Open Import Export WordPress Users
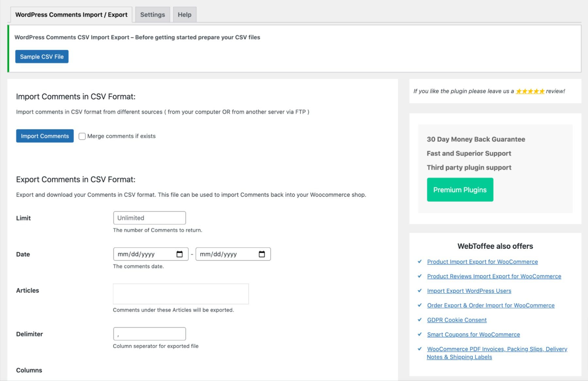The image size is (588, 381). tap(469, 291)
